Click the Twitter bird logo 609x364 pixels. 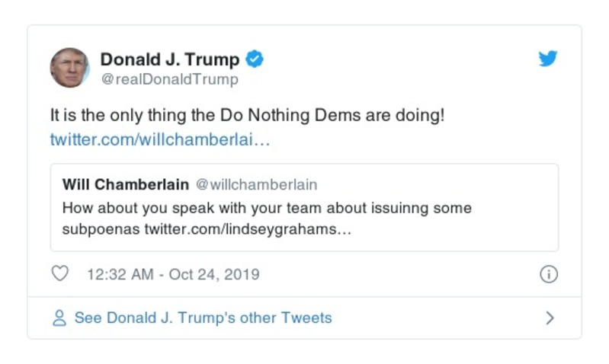point(548,59)
